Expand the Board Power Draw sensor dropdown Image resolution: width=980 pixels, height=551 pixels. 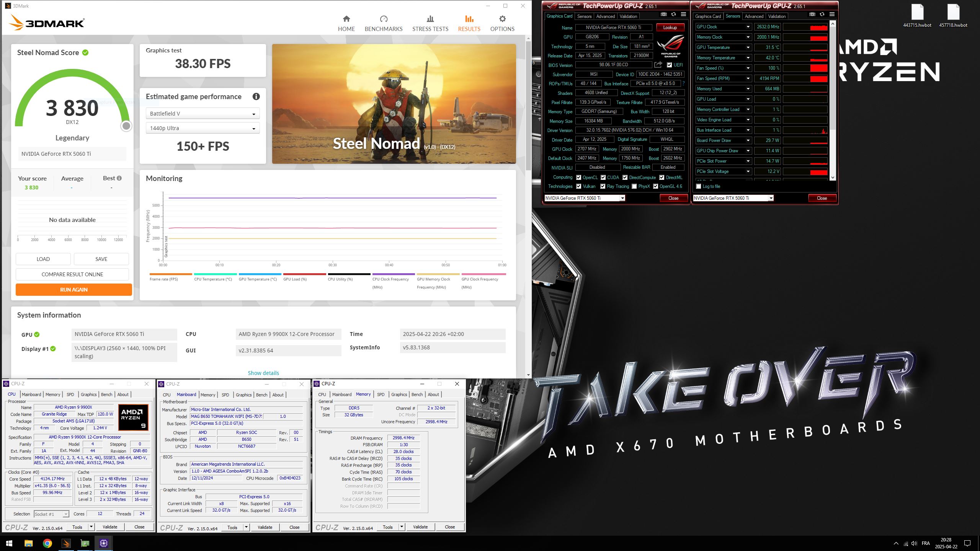pyautogui.click(x=748, y=140)
